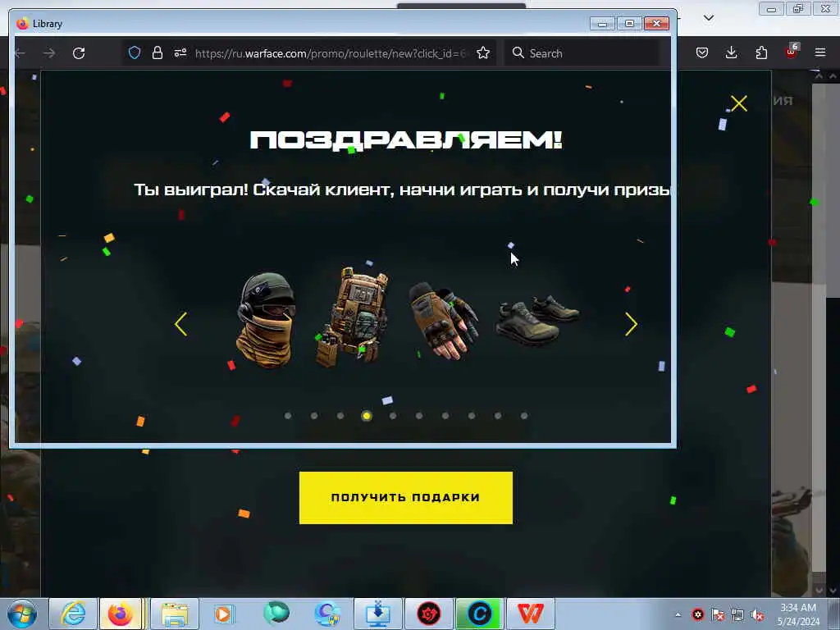Image resolution: width=840 pixels, height=630 pixels.
Task: Open the Extensions puzzle-piece icon
Action: [761, 52]
